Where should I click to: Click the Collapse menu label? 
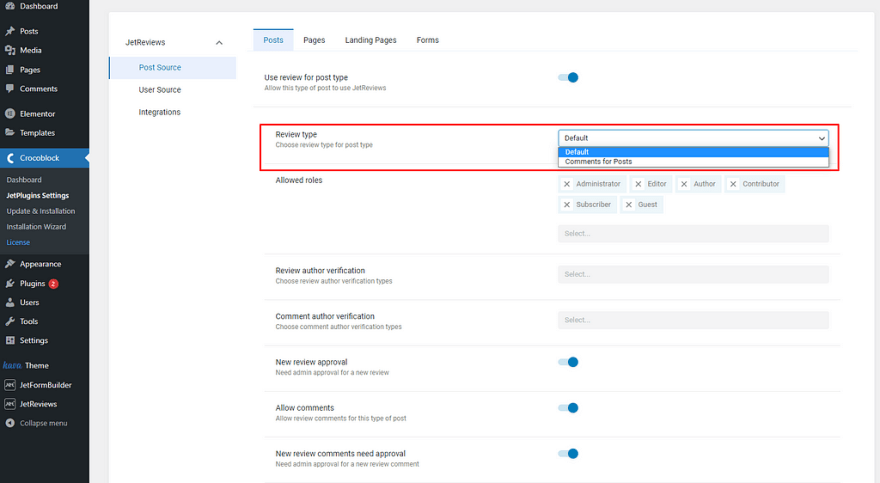tap(43, 423)
